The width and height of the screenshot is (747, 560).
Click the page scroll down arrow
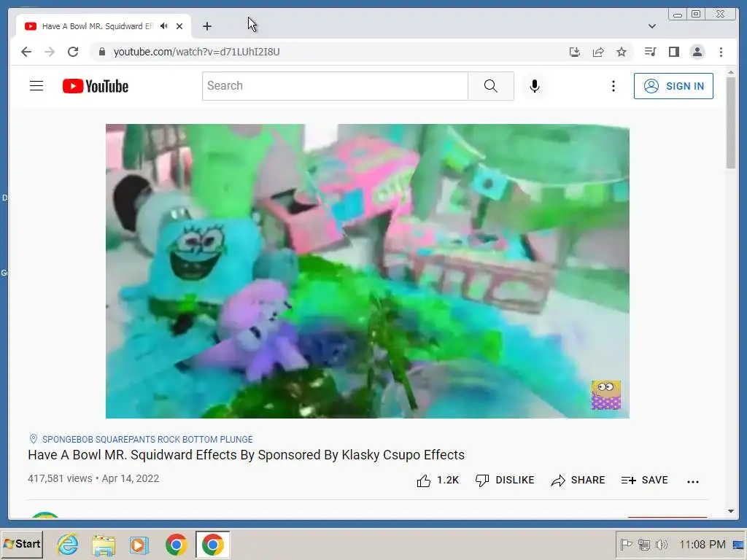pyautogui.click(x=731, y=511)
